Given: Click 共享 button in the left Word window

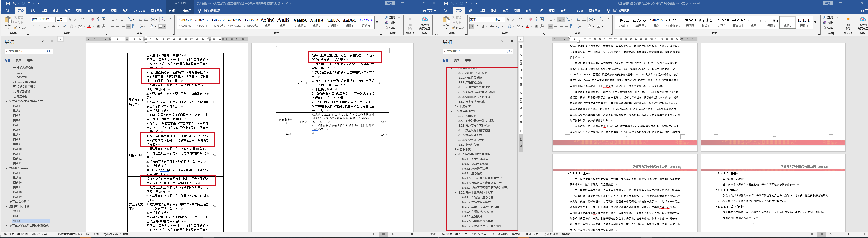Looking at the screenshot, I should [x=429, y=11].
